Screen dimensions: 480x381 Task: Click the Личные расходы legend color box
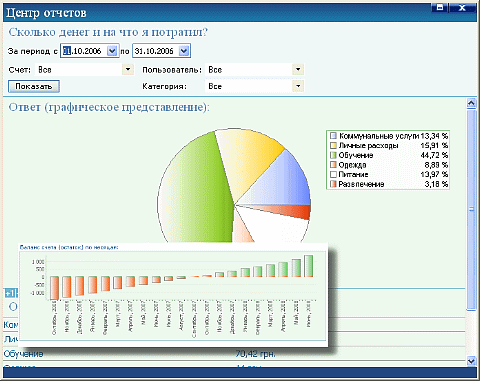pos(333,145)
